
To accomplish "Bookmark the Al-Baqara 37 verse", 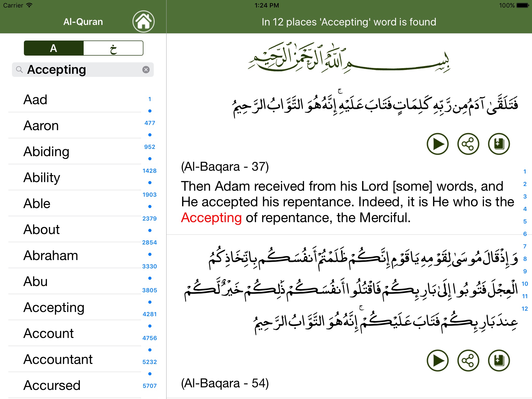I will 499,144.
